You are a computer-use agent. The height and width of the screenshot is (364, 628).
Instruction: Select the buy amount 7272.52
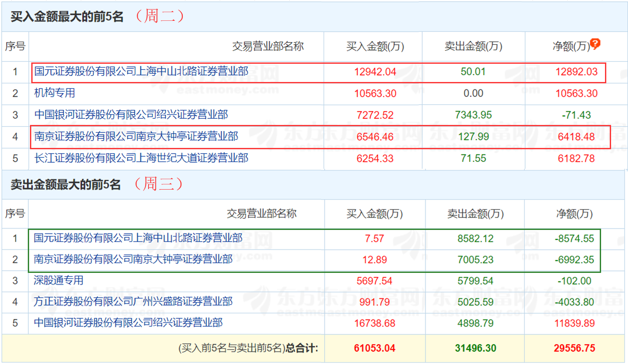point(375,115)
